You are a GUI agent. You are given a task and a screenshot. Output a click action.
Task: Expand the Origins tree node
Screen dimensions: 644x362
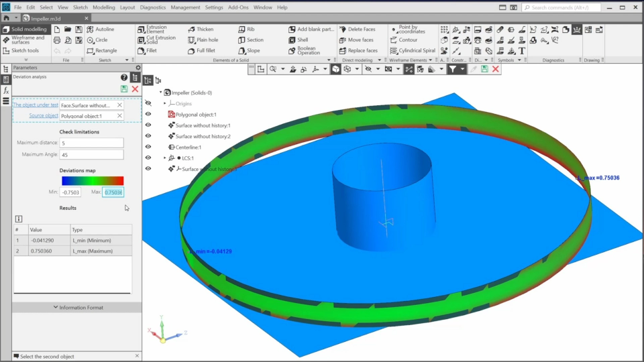[x=165, y=103]
